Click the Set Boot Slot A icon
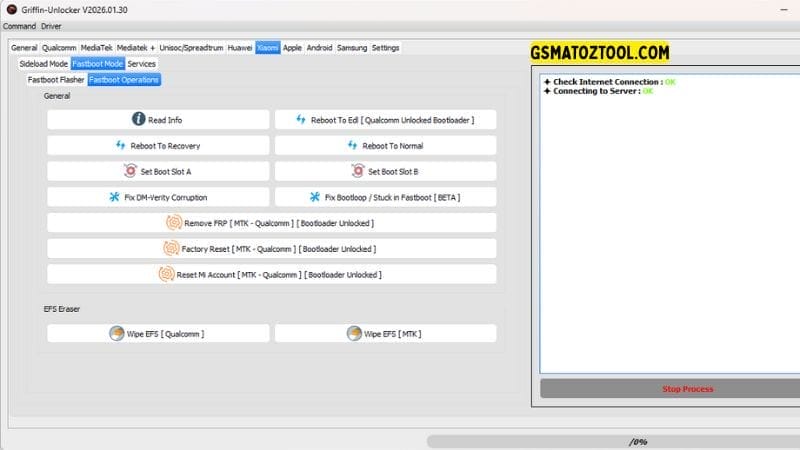This screenshot has width=800, height=450. [130, 171]
